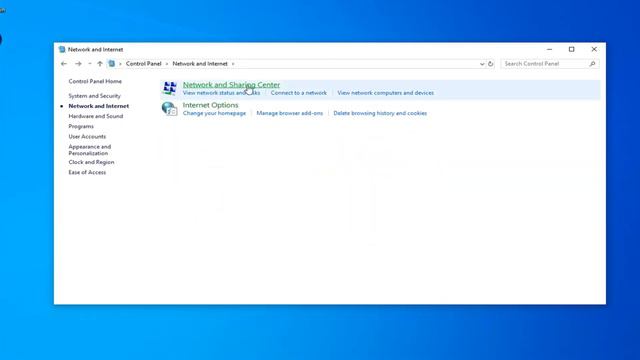
Task: Open User Accounts category
Action: (x=87, y=136)
